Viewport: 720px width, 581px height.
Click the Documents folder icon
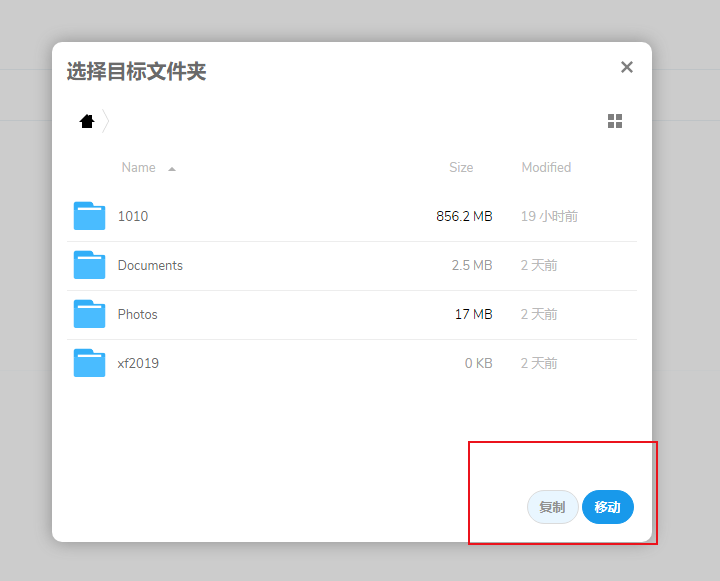point(90,265)
